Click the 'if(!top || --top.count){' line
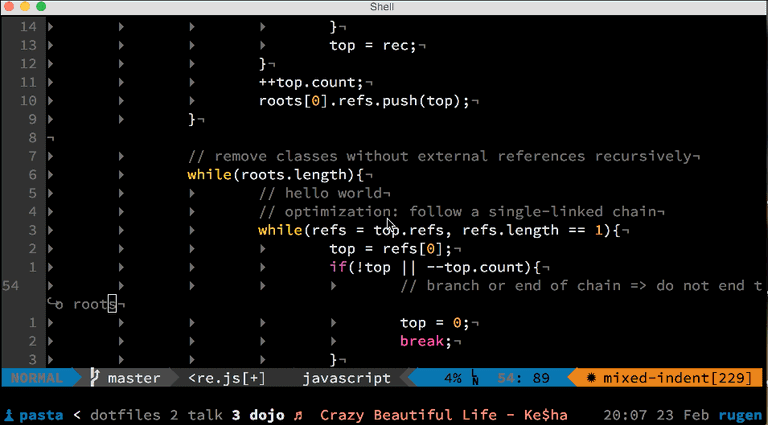Screen dimensions: 768x425 pyautogui.click(x=434, y=267)
